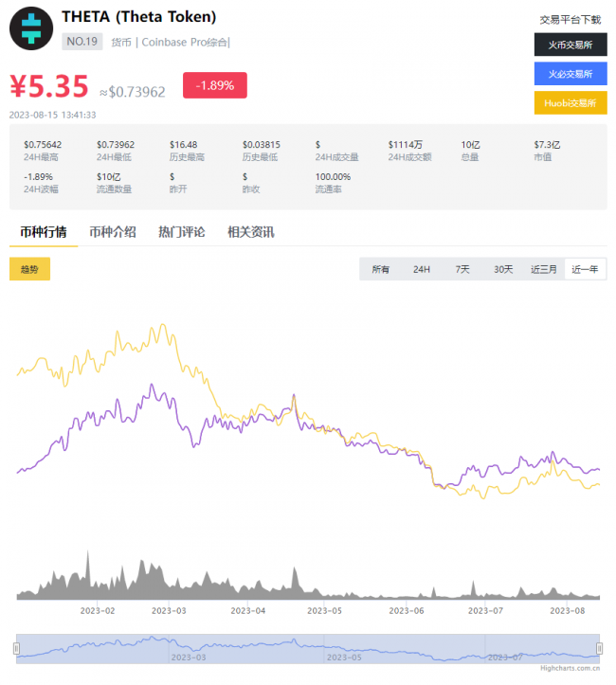
Task: Click the chart navigator selected range area
Action: tap(308, 649)
